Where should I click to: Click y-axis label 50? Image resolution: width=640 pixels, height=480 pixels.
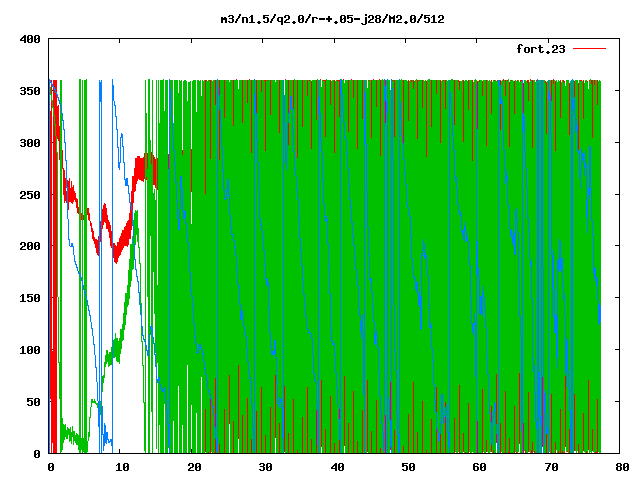33,402
